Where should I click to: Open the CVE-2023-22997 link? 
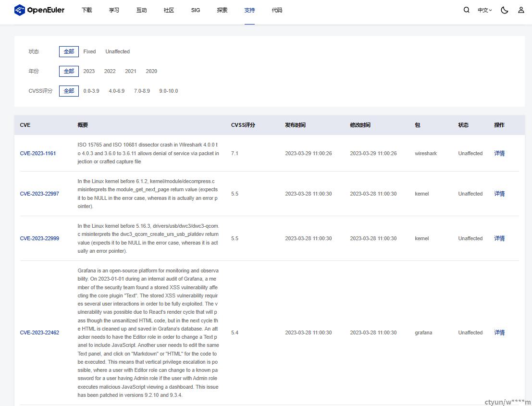[39, 194]
